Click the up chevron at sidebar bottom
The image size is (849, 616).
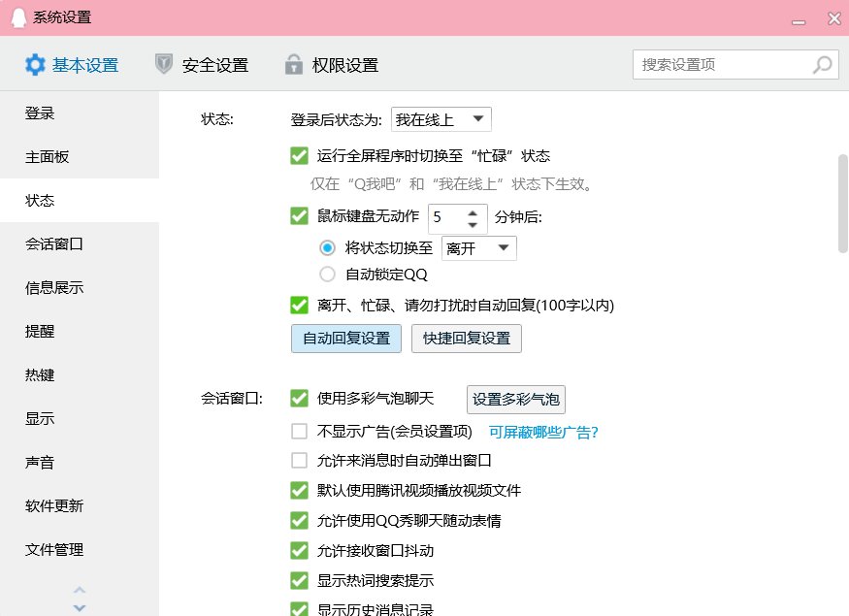tap(80, 590)
